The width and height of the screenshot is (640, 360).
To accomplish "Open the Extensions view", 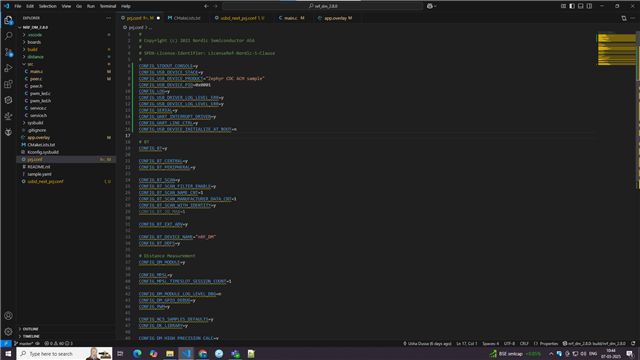I will pos(8,84).
